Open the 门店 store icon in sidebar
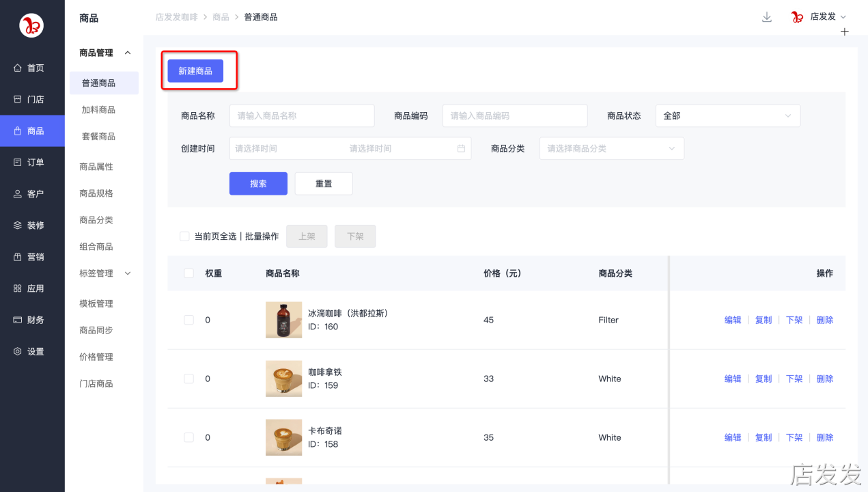 click(18, 99)
